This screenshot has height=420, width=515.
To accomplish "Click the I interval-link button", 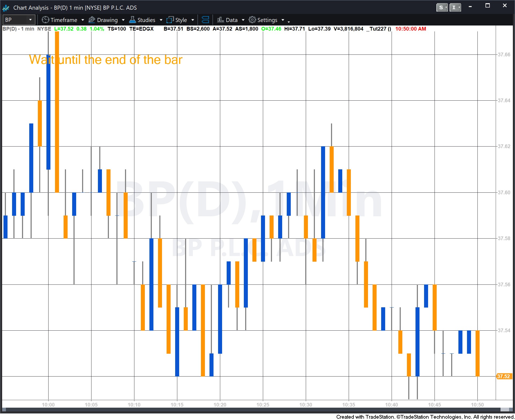I will pyautogui.click(x=455, y=8).
